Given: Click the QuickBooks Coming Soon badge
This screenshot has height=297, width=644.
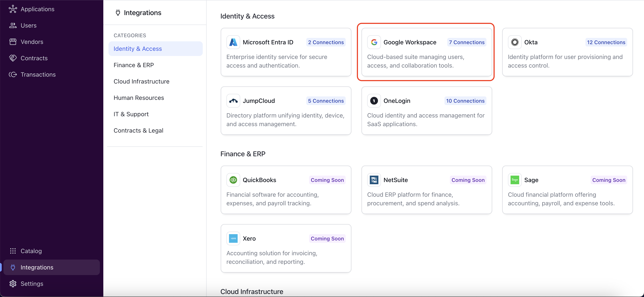Looking at the screenshot, I should pos(327,180).
